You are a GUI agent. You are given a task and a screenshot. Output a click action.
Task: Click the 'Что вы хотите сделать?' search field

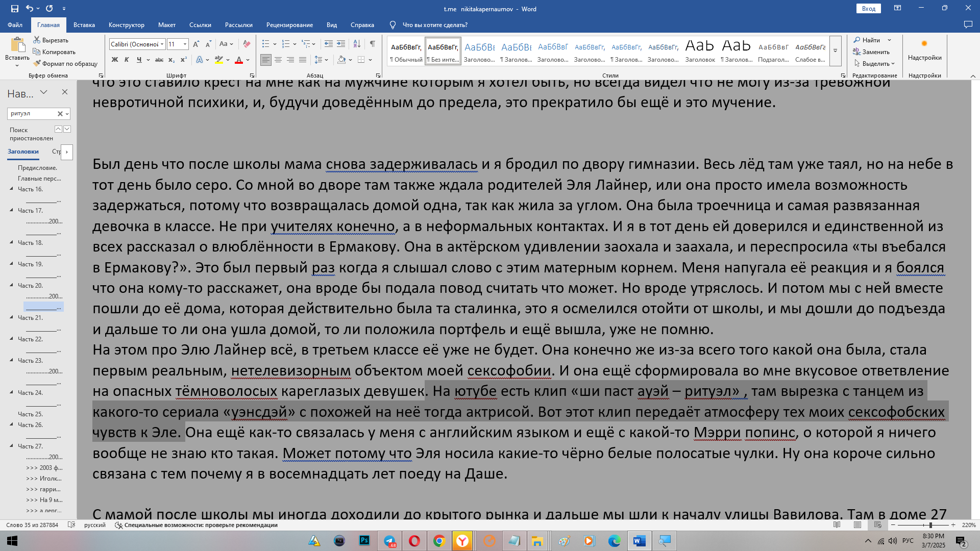(x=435, y=25)
